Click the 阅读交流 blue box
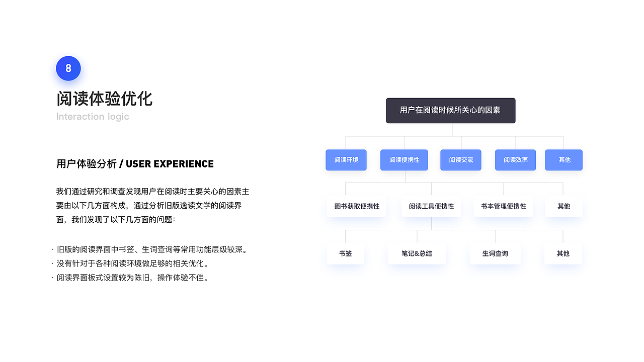Viewport: 644px width, 362px height. tap(460, 159)
